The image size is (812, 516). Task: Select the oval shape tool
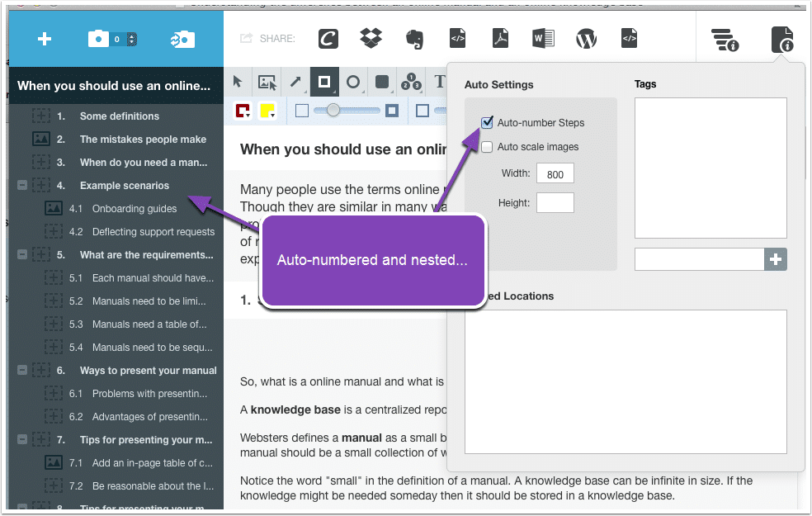pos(352,82)
